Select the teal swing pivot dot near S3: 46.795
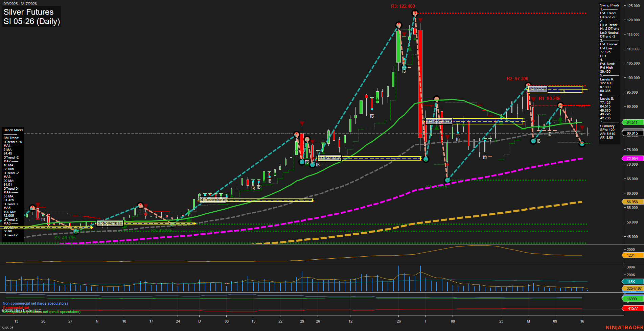The height and width of the screenshot is (331, 644). point(76,231)
